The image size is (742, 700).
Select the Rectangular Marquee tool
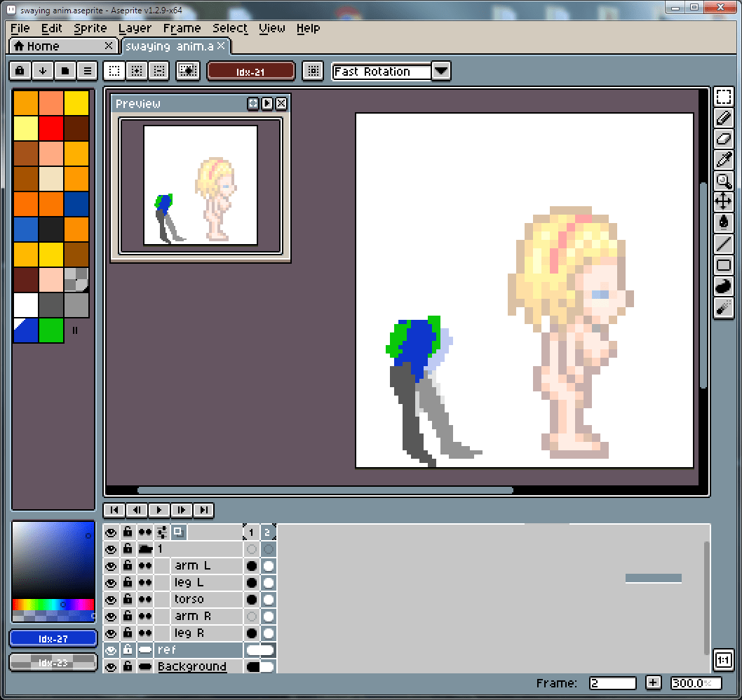pos(723,97)
